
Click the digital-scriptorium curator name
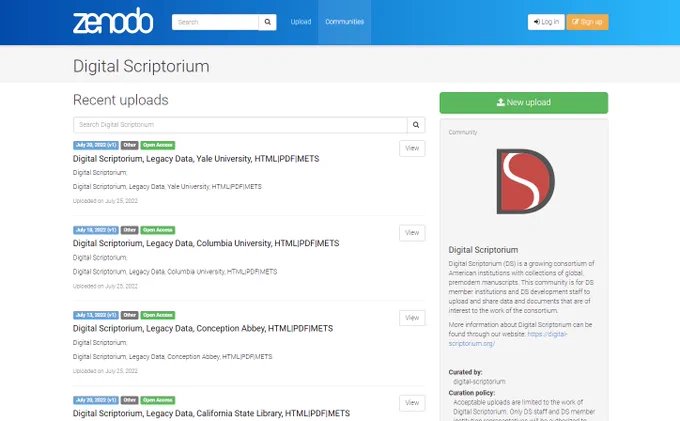[x=479, y=382]
